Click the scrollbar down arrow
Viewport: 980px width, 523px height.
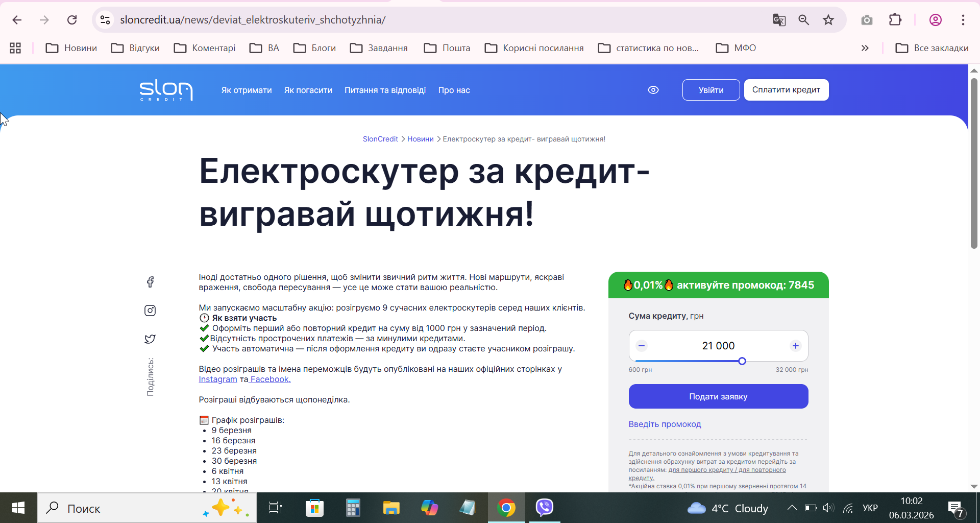974,487
